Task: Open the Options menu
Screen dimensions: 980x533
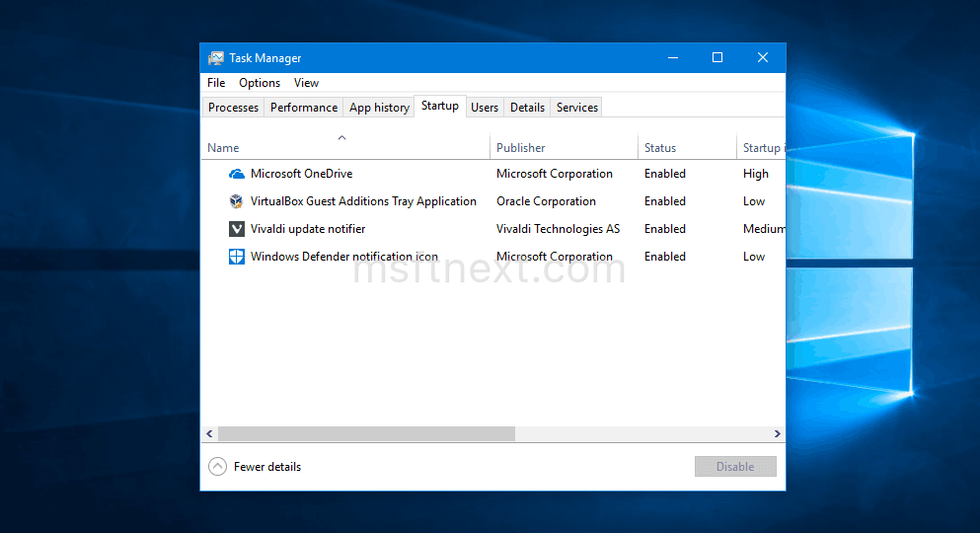Action: 260,83
